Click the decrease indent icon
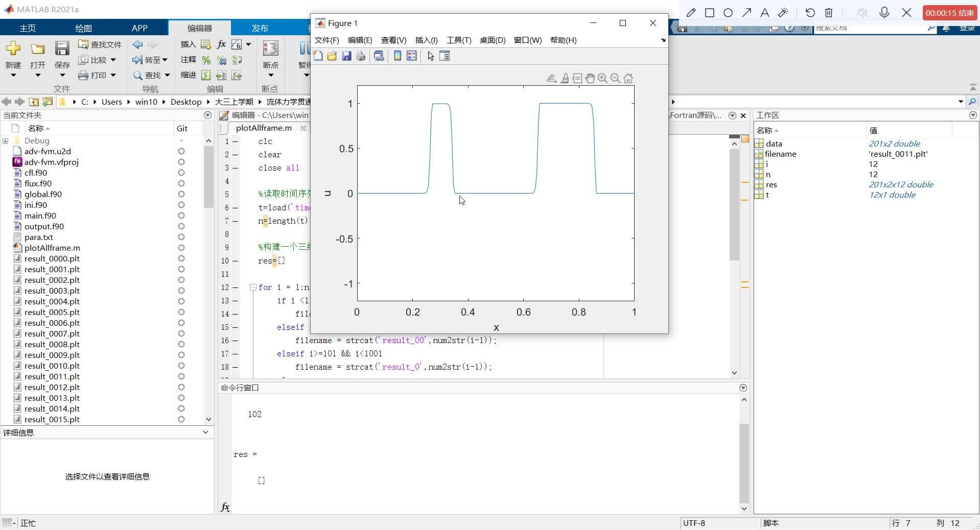 click(237, 75)
